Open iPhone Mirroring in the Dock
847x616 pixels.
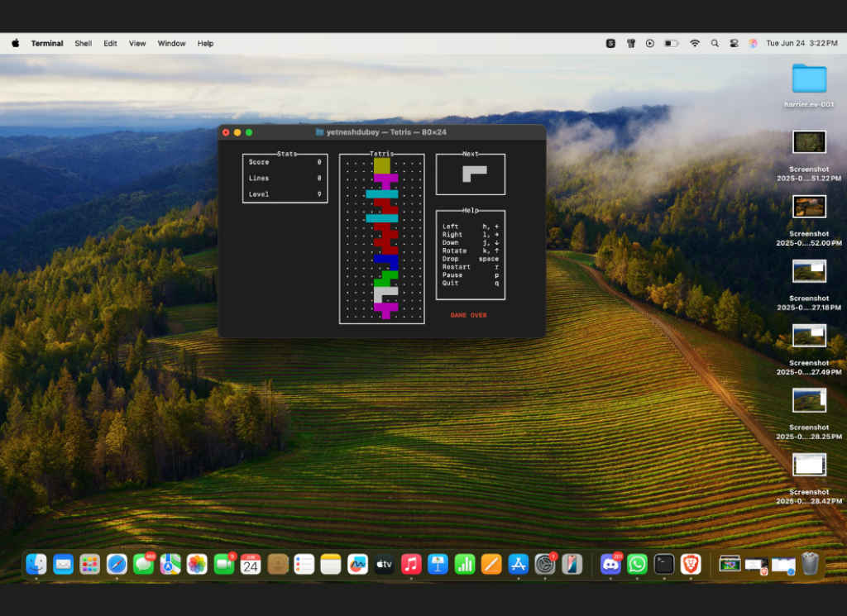click(572, 565)
